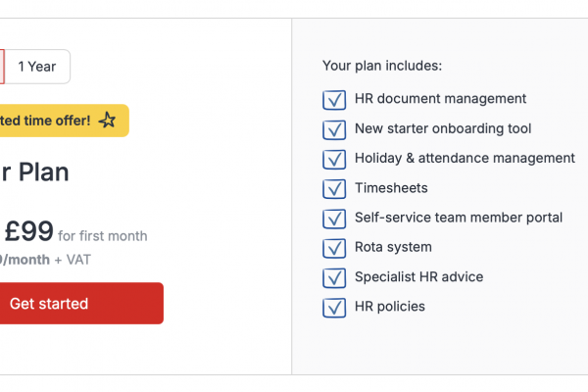The width and height of the screenshot is (588, 392).
Task: Click the tick icon next to Rota system
Action: pyautogui.click(x=334, y=248)
